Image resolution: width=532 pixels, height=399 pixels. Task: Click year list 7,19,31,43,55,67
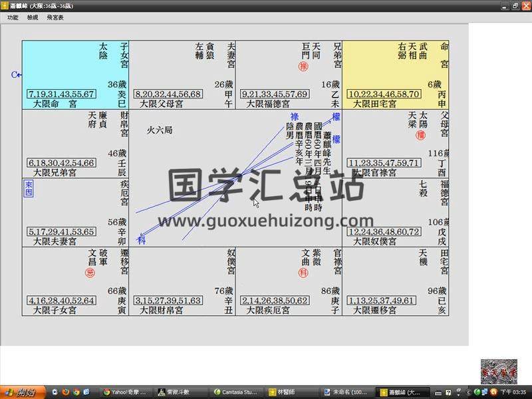coord(61,94)
